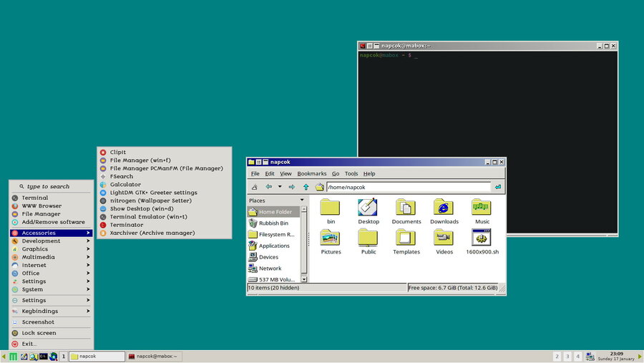644x363 pixels.
Task: Select the Desktop folder icon
Action: point(368,207)
